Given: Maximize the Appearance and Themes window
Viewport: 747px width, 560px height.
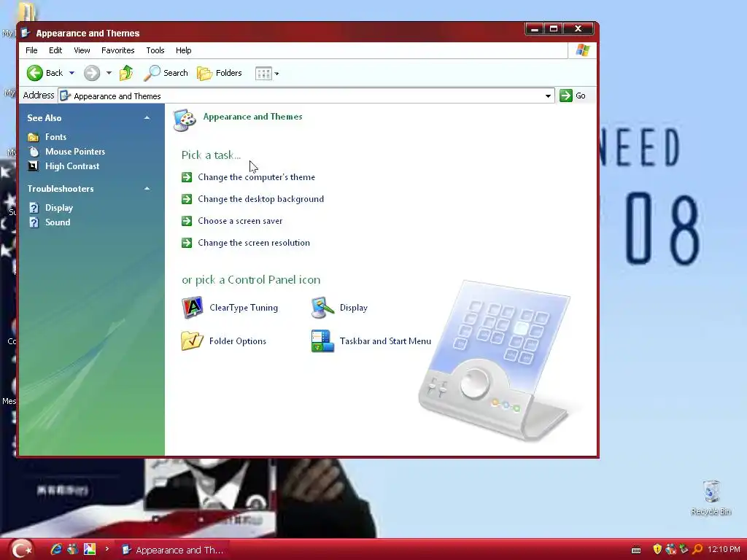Looking at the screenshot, I should point(554,29).
